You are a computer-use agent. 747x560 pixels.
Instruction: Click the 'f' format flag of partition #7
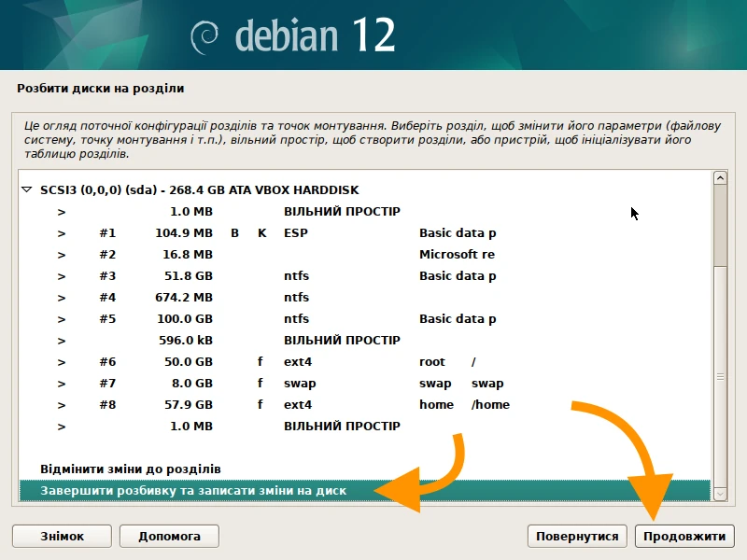click(x=261, y=383)
